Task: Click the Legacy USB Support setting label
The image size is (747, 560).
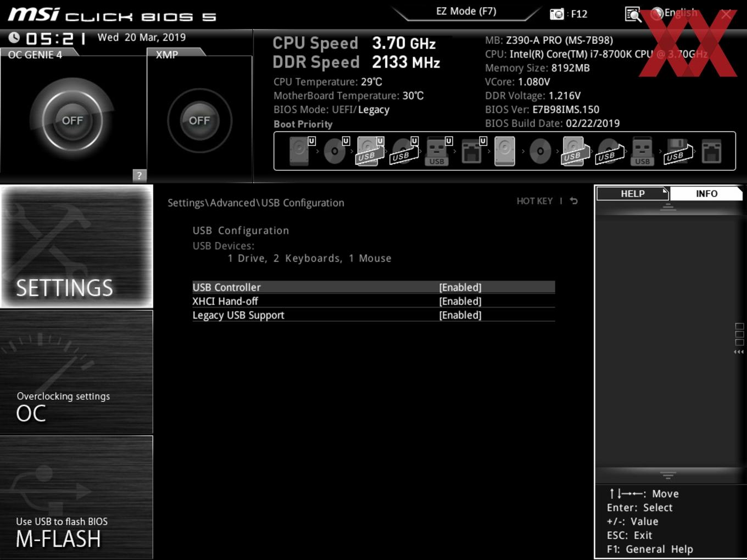Action: click(238, 315)
